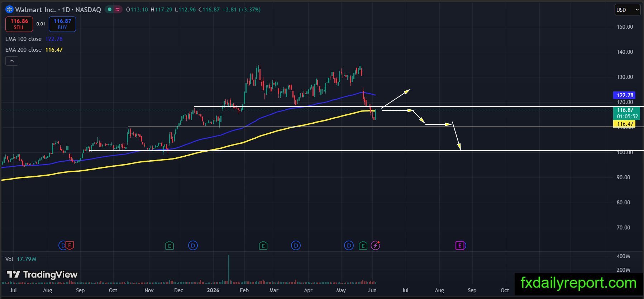Click the green market status dot

[110, 10]
